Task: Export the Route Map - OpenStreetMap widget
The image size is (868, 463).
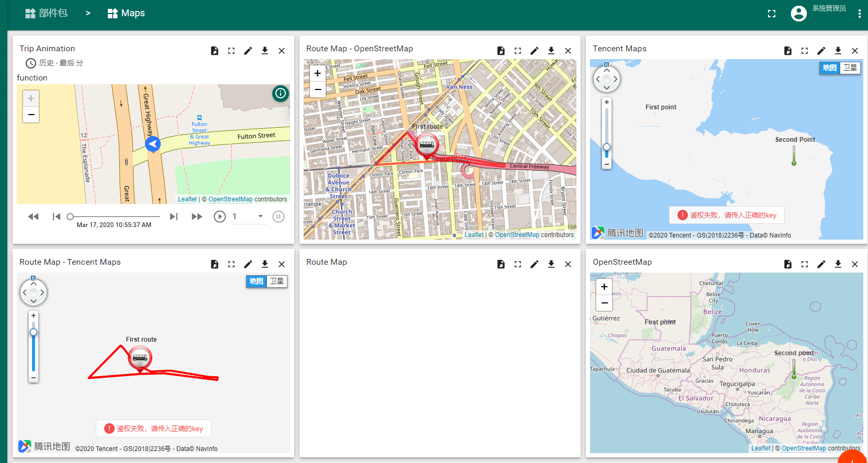Action: coord(501,51)
